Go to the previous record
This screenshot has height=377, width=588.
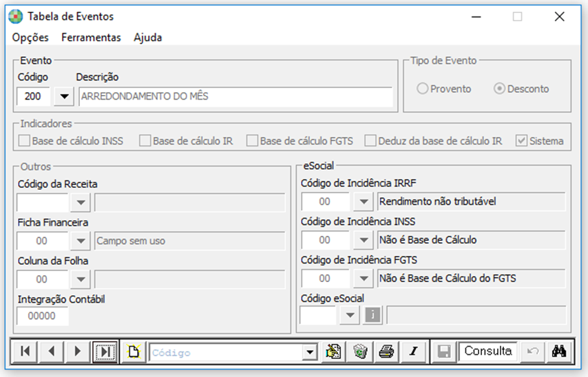click(51, 352)
